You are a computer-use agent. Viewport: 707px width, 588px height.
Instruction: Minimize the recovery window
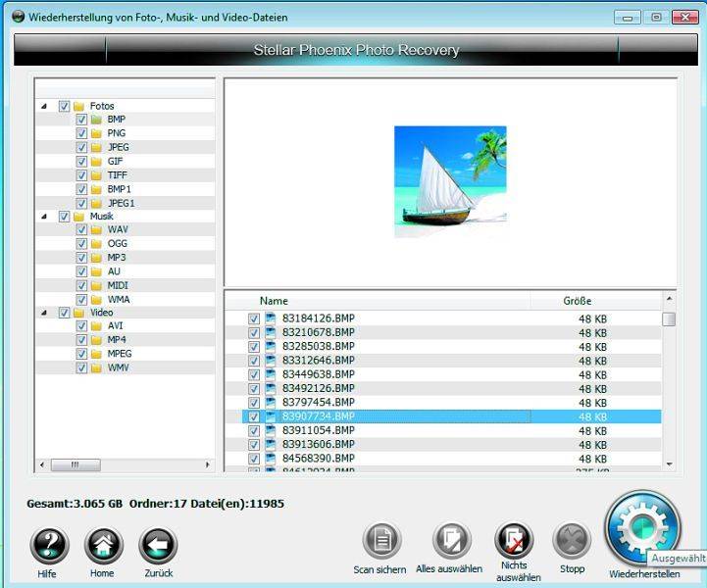(x=628, y=18)
